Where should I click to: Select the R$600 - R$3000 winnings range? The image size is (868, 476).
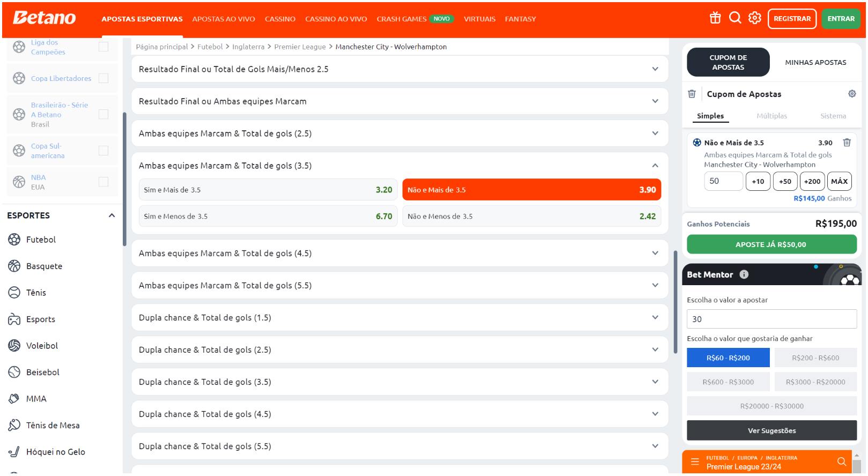(x=728, y=382)
